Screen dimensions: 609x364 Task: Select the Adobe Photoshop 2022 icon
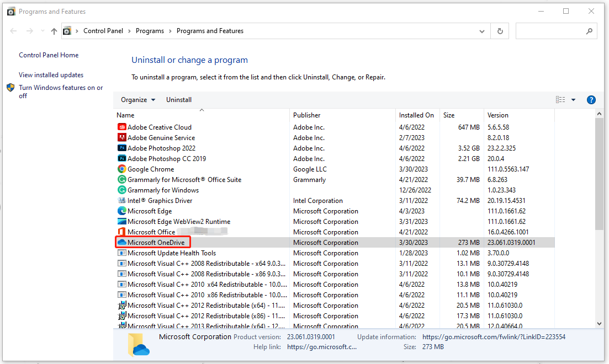tap(121, 148)
